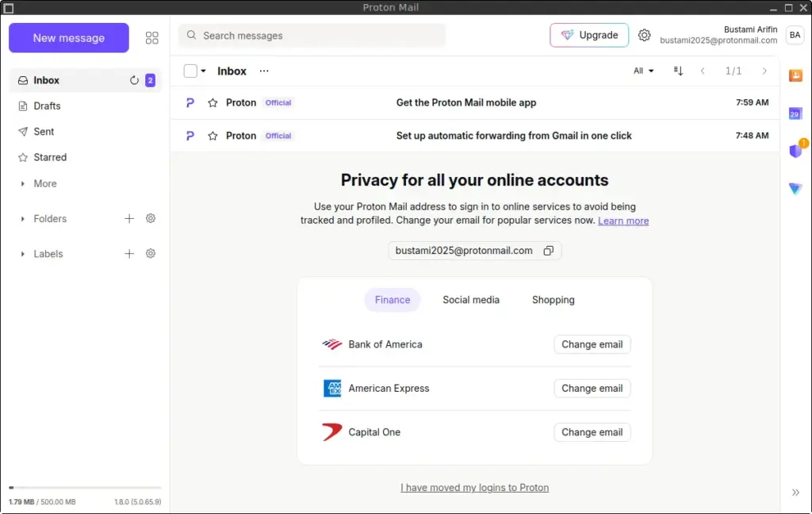The image size is (812, 514).
Task: Click I have moved my logins link
Action: point(474,488)
